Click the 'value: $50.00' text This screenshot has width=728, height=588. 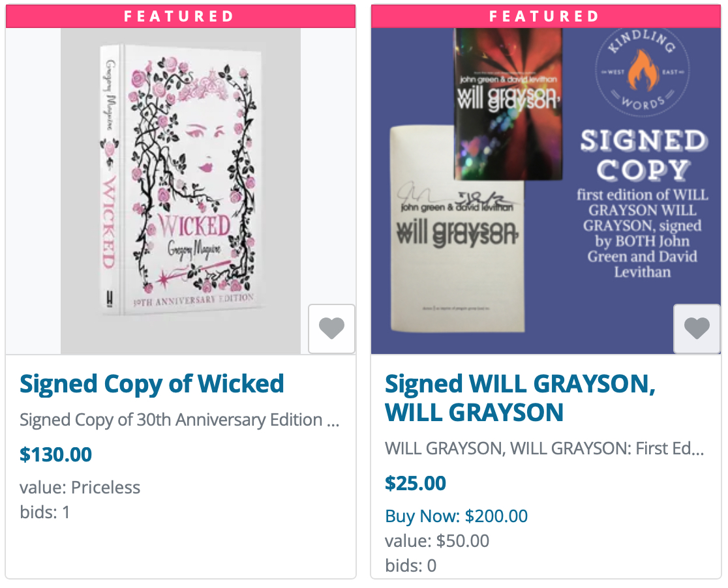(437, 541)
